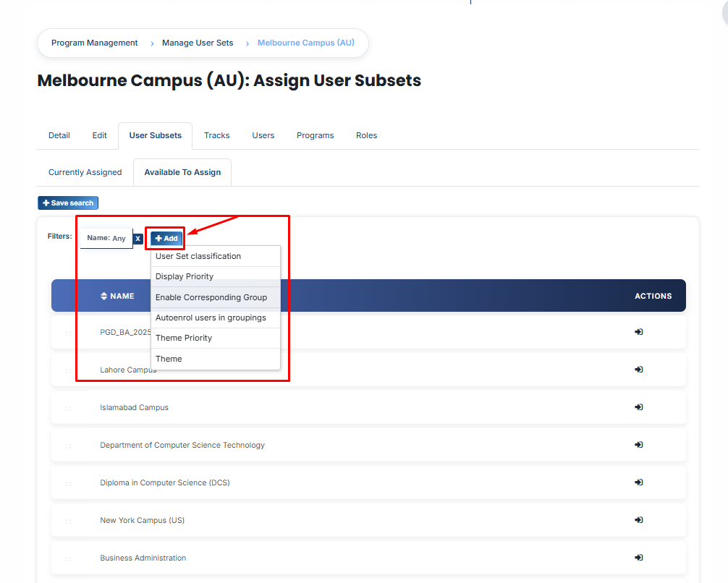
Task: Assign Business Administration using its arrow icon
Action: pos(639,558)
